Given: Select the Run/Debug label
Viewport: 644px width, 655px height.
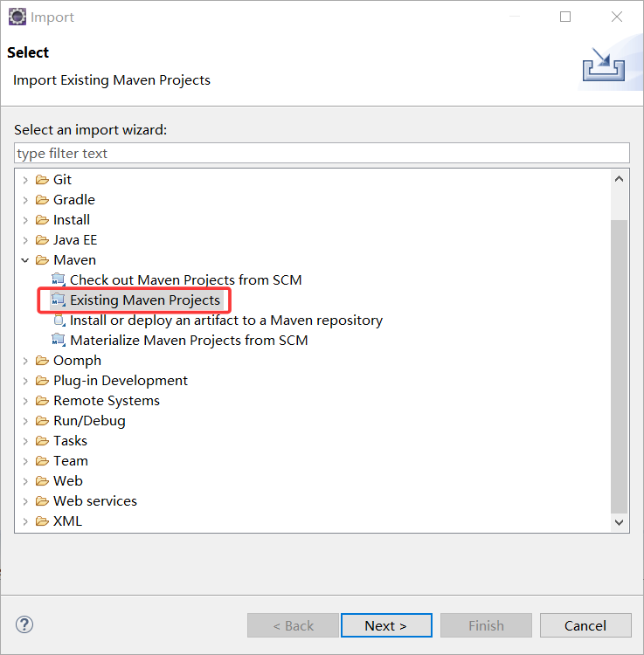Looking at the screenshot, I should pos(89,420).
